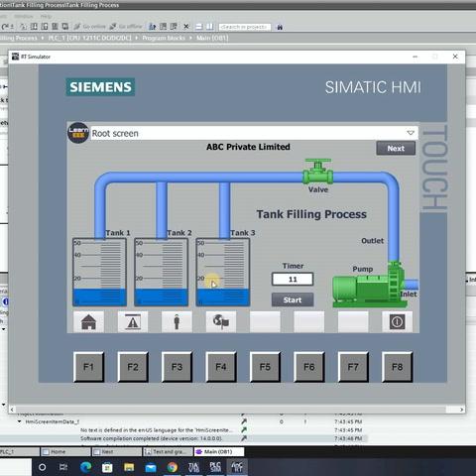Click the Go offline toolbar icon
476x476 pixels.
pyautogui.click(x=126, y=27)
